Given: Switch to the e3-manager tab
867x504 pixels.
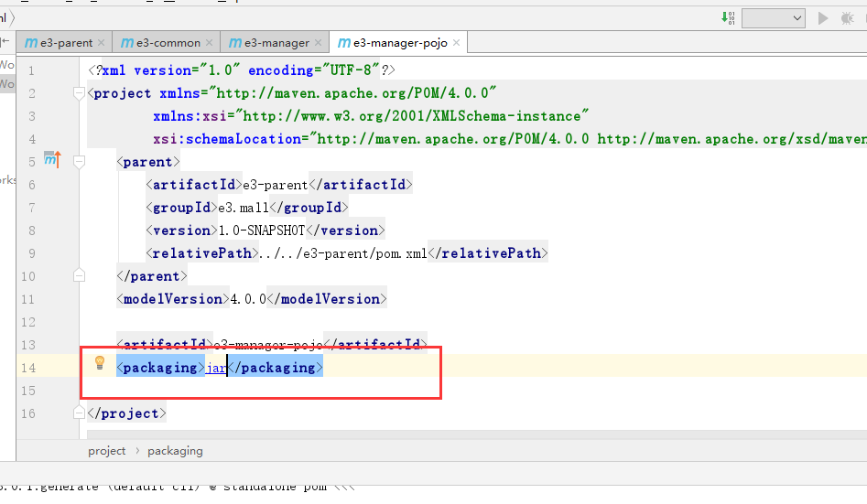Looking at the screenshot, I should [x=276, y=43].
